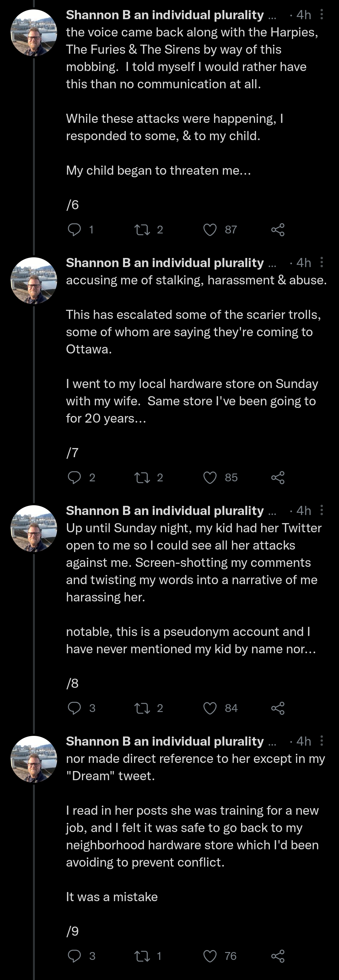Retweet the tweet ending /7
This screenshot has width=339, height=980.
click(143, 478)
